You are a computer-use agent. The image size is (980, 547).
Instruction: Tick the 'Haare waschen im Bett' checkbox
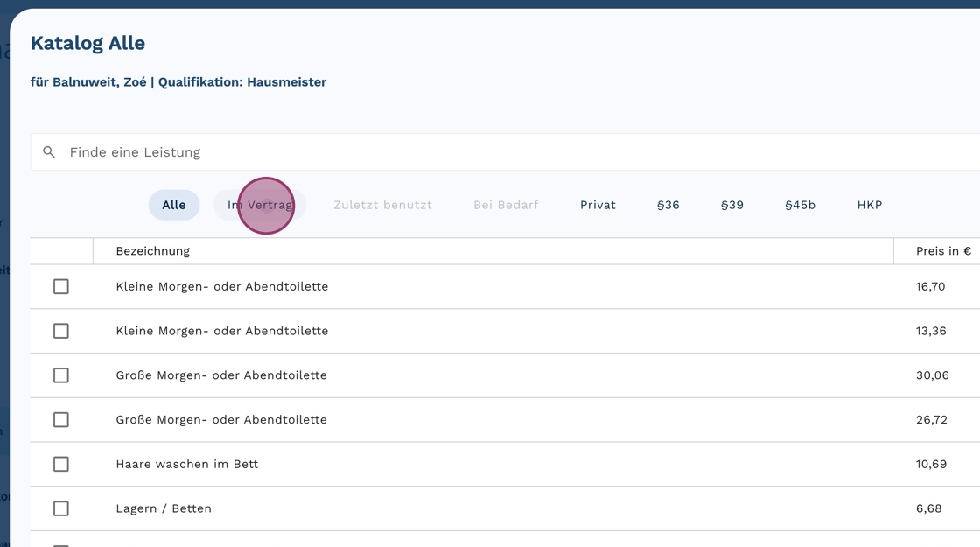pos(61,464)
